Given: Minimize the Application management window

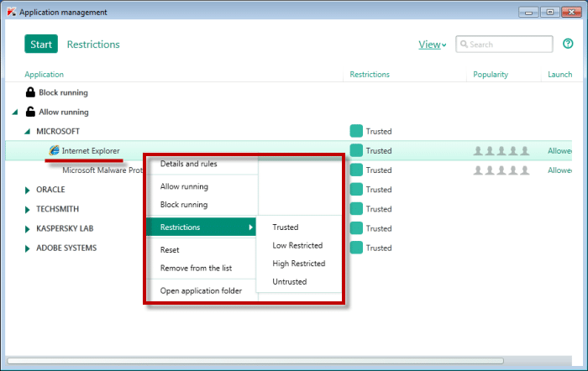Looking at the screenshot, I should (528, 13).
